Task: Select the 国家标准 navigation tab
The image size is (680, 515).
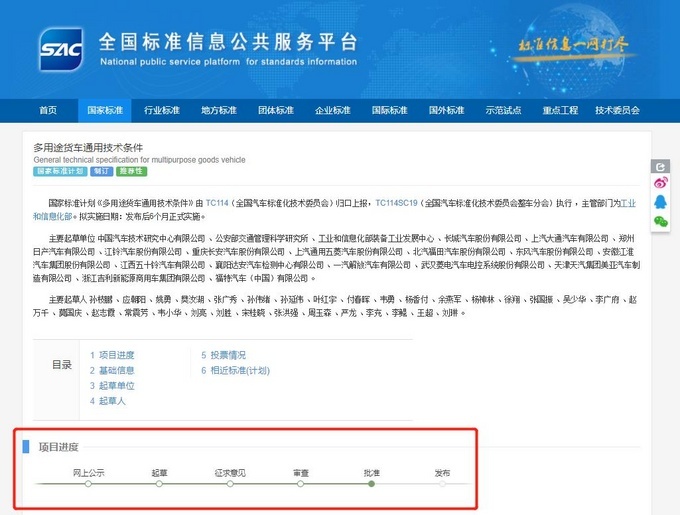Action: point(105,111)
